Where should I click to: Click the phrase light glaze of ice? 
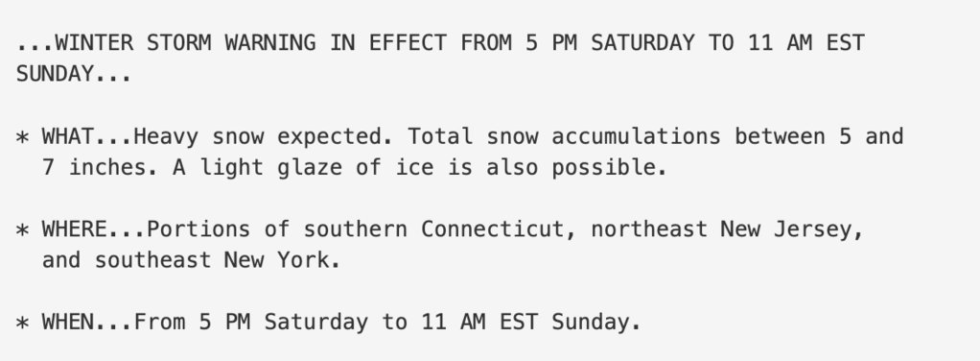tap(316, 167)
